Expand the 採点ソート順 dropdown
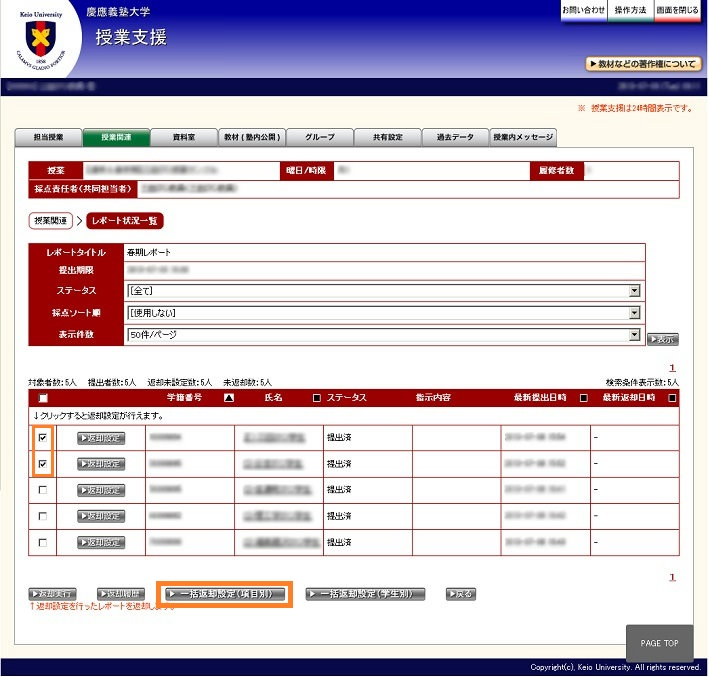The image size is (709, 677). click(x=383, y=313)
